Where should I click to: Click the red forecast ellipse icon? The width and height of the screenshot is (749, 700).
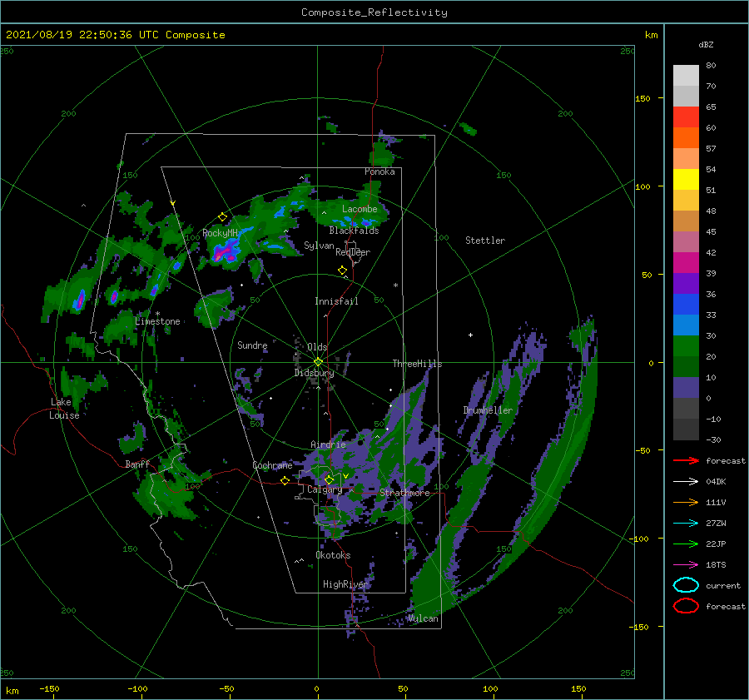pyautogui.click(x=686, y=606)
